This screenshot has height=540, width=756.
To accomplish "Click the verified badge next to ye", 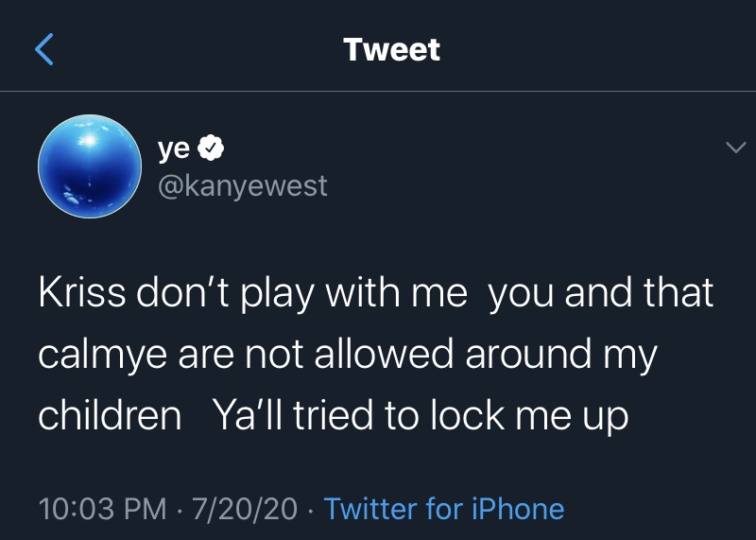I will point(211,148).
